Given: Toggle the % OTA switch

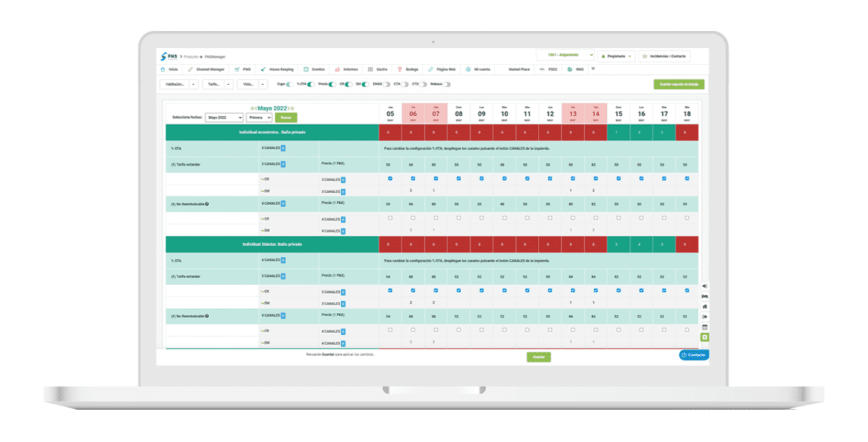Looking at the screenshot, I should (311, 84).
